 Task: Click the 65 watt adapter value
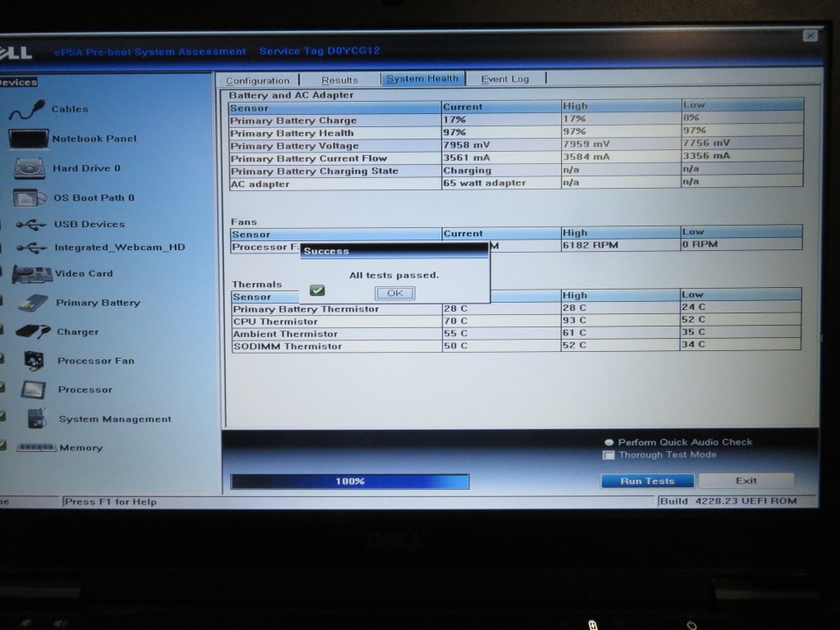[x=484, y=183]
